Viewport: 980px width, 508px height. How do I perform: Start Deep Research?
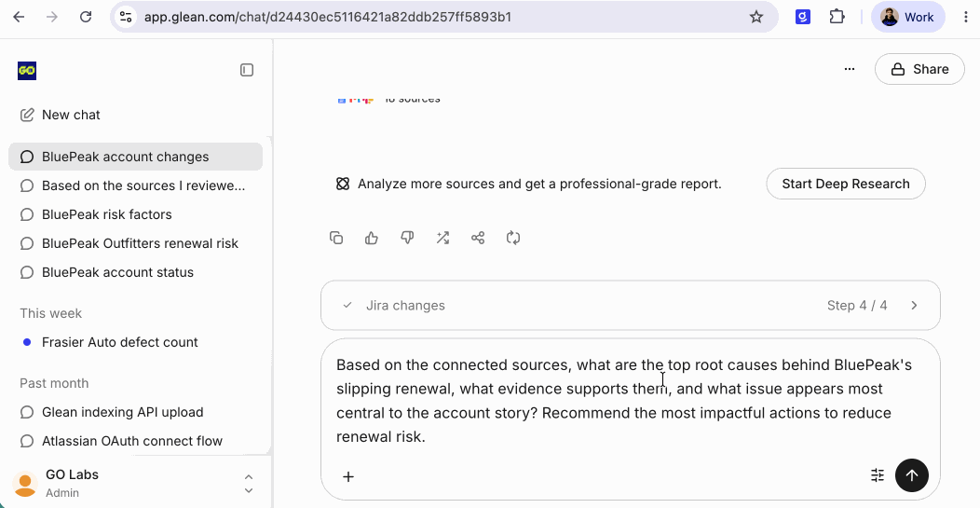tap(846, 184)
